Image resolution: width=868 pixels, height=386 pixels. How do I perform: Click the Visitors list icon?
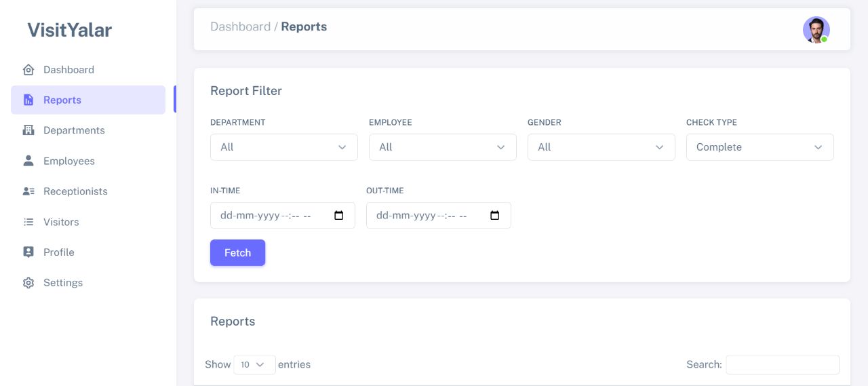tap(28, 222)
